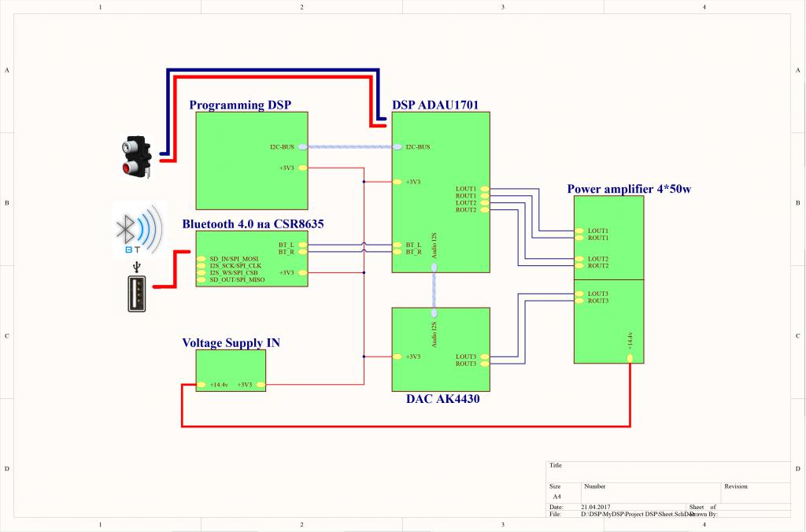Click the Drawn By label
806x532 pixels.
pyautogui.click(x=704, y=514)
